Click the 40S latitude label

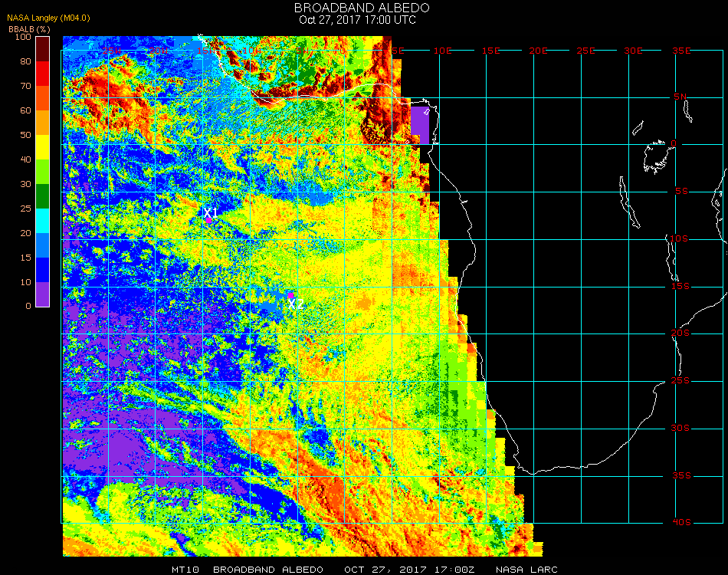click(x=681, y=523)
